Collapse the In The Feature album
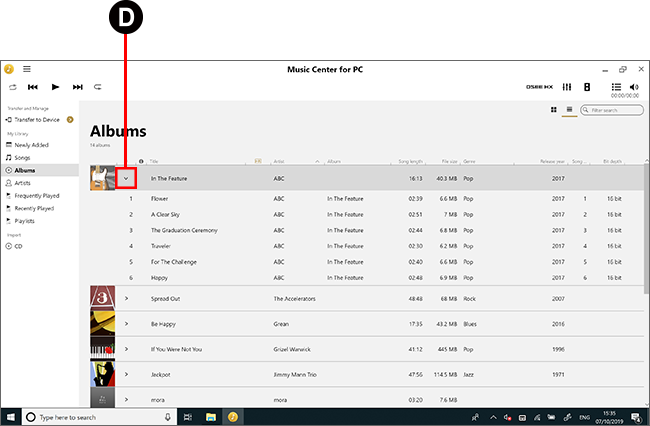 [126, 179]
